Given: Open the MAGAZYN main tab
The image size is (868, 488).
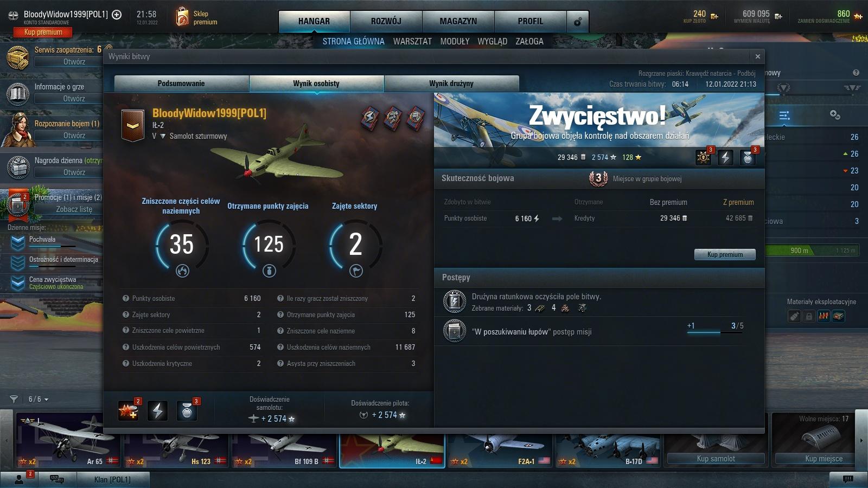Looking at the screenshot, I should point(458,22).
